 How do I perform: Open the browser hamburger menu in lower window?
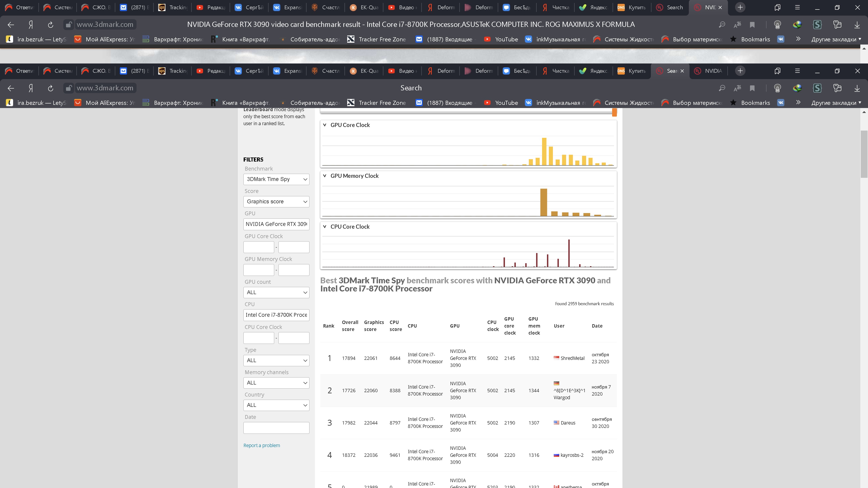point(797,71)
